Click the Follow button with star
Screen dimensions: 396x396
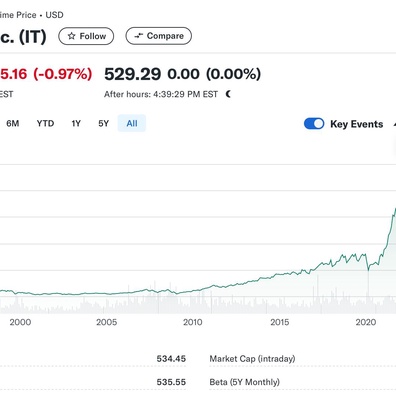point(86,36)
